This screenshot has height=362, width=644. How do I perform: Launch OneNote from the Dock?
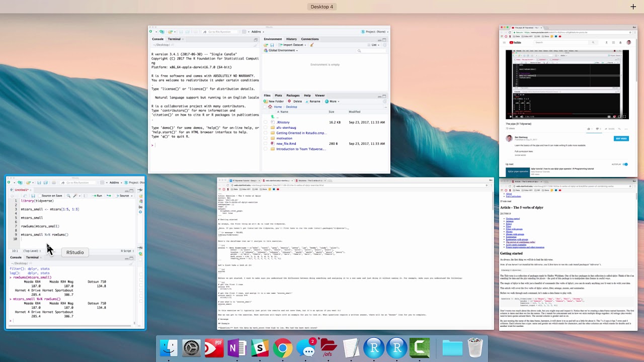pyautogui.click(x=237, y=348)
